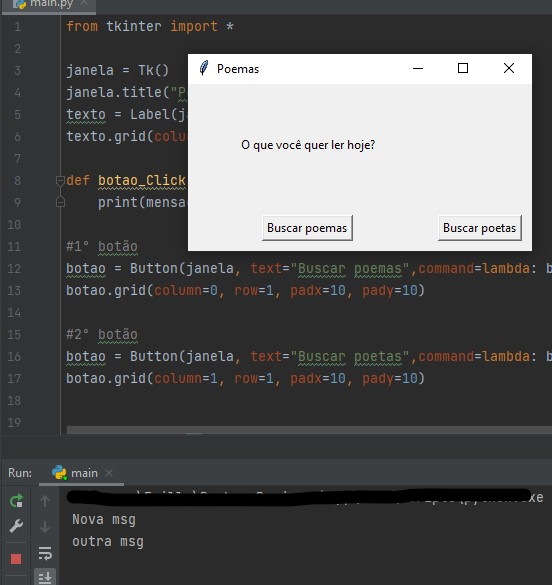Toggle soft-wrap in run console
Screen dimensions: 552x585
[x=45, y=554]
